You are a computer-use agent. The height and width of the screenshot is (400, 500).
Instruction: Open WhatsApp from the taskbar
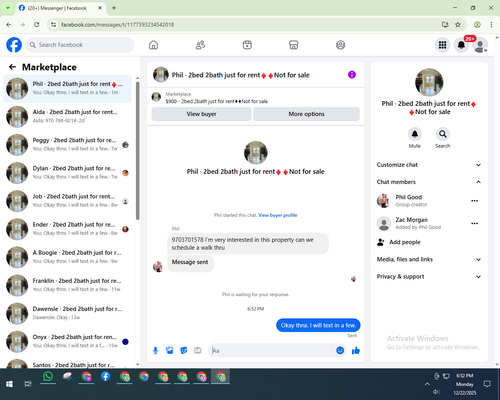(48, 377)
